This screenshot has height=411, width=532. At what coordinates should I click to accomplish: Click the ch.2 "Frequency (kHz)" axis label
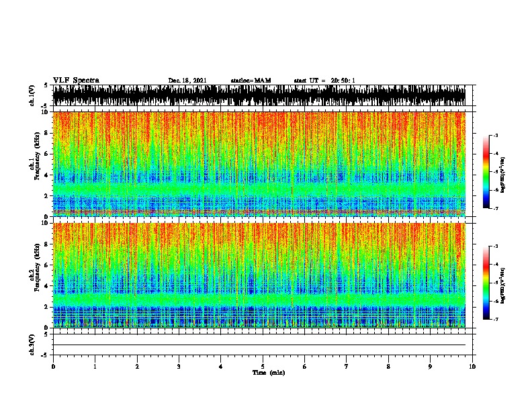click(37, 267)
